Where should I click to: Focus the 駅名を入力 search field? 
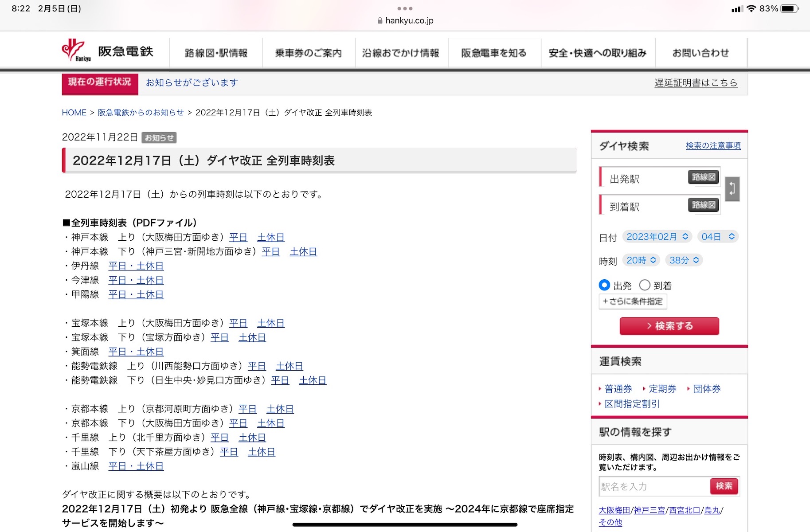(654, 486)
